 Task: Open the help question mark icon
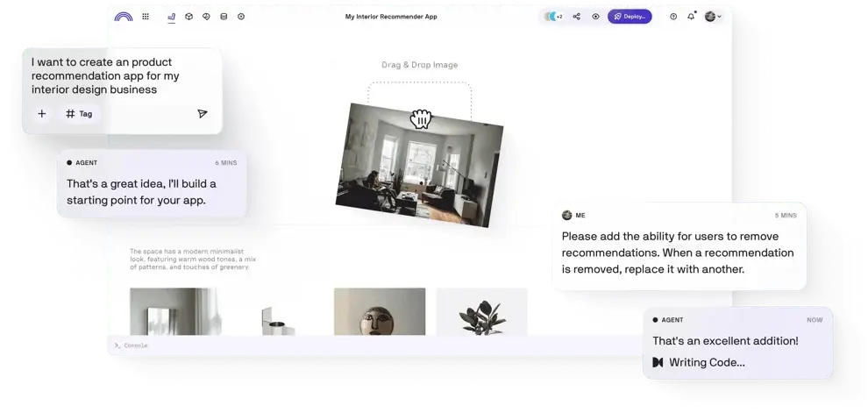click(673, 17)
